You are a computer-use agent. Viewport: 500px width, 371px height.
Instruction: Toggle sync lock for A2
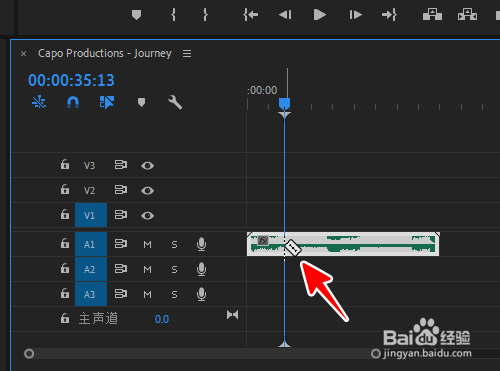(x=121, y=269)
